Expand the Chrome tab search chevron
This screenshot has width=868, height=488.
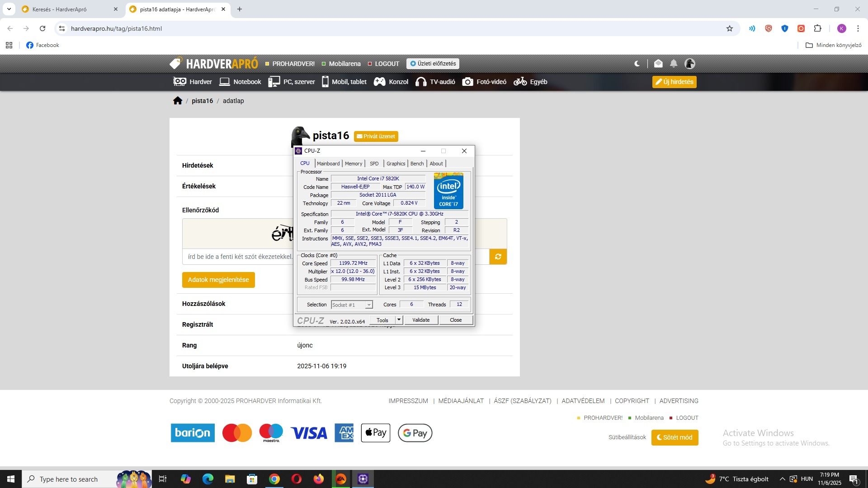pyautogui.click(x=9, y=9)
